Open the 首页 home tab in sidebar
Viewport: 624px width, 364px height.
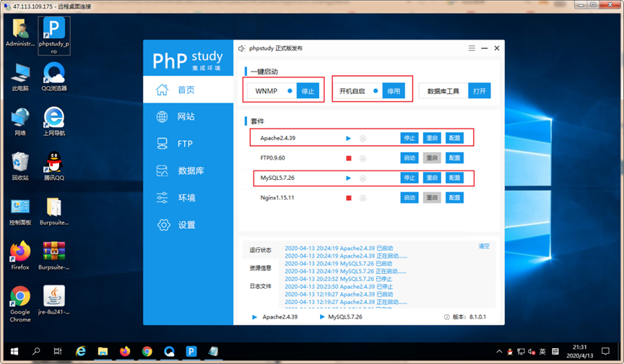[188, 90]
